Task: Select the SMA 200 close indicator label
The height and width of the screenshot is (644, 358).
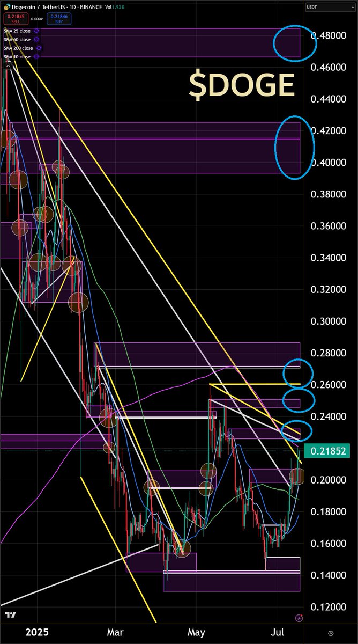Action: click(x=18, y=48)
